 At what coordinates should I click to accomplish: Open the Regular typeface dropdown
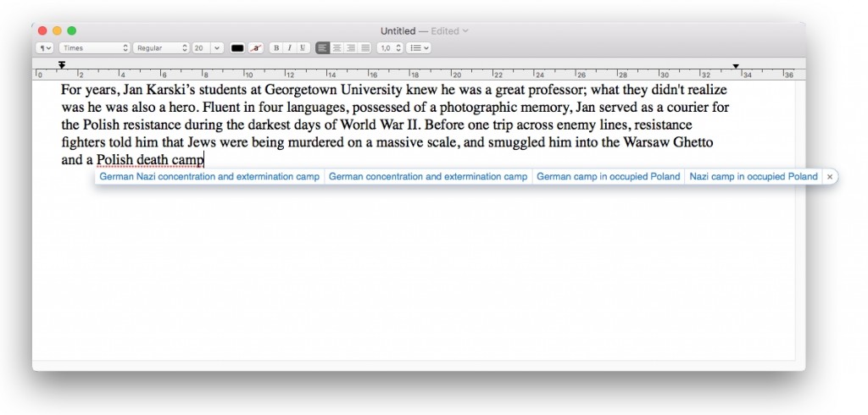tap(161, 48)
